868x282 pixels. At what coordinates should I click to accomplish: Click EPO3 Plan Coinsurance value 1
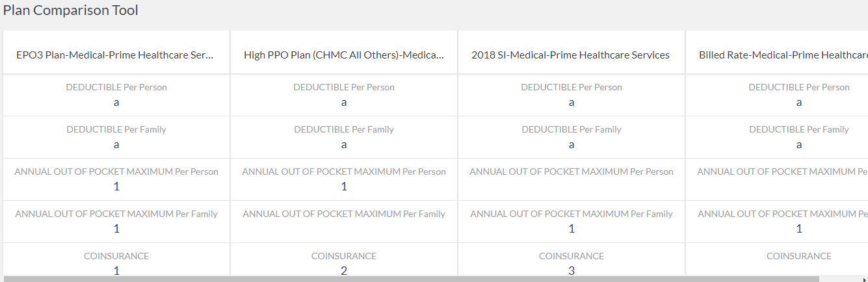(x=116, y=270)
